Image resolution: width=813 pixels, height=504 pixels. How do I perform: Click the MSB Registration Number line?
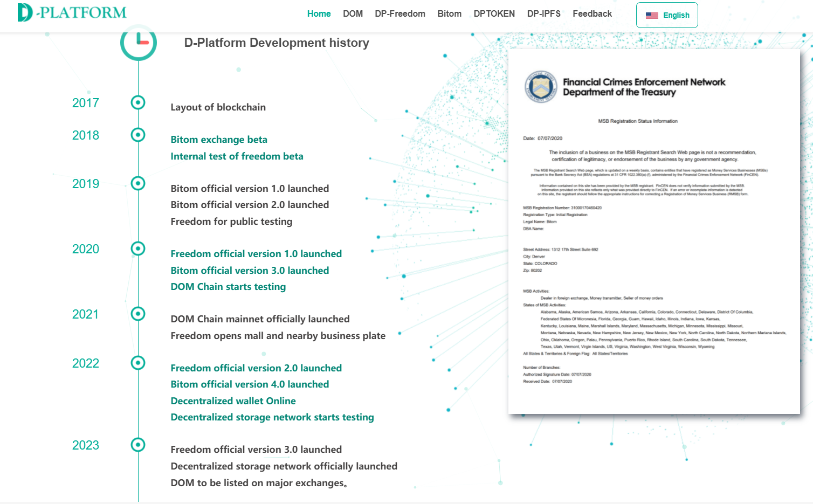click(x=562, y=208)
